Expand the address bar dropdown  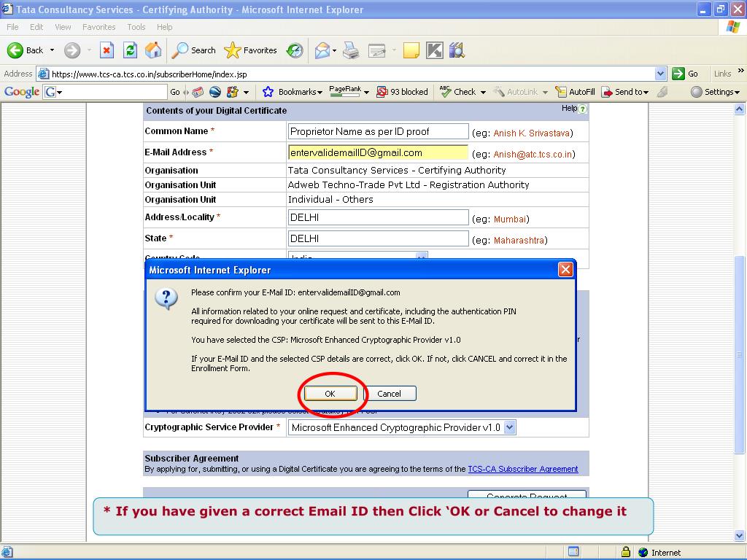point(660,74)
